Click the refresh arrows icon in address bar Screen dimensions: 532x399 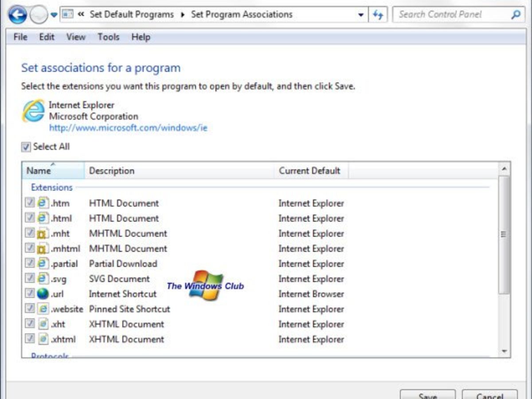click(x=378, y=15)
